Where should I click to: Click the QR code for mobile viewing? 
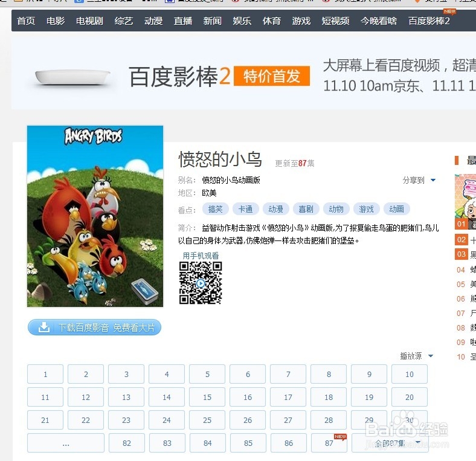coord(201,283)
